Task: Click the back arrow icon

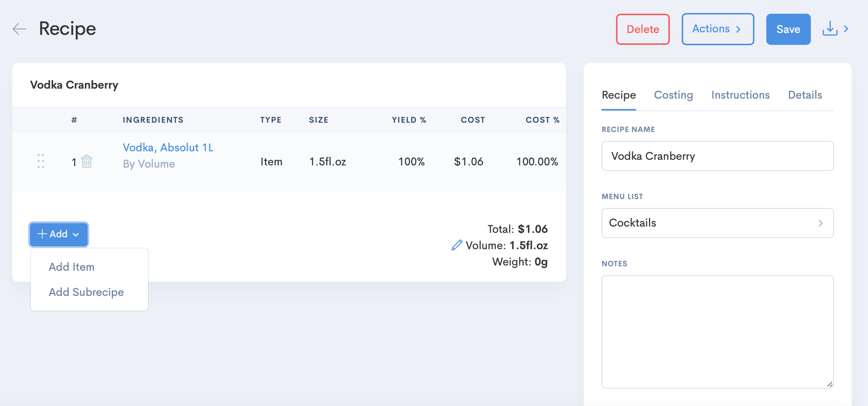Action: tap(19, 29)
